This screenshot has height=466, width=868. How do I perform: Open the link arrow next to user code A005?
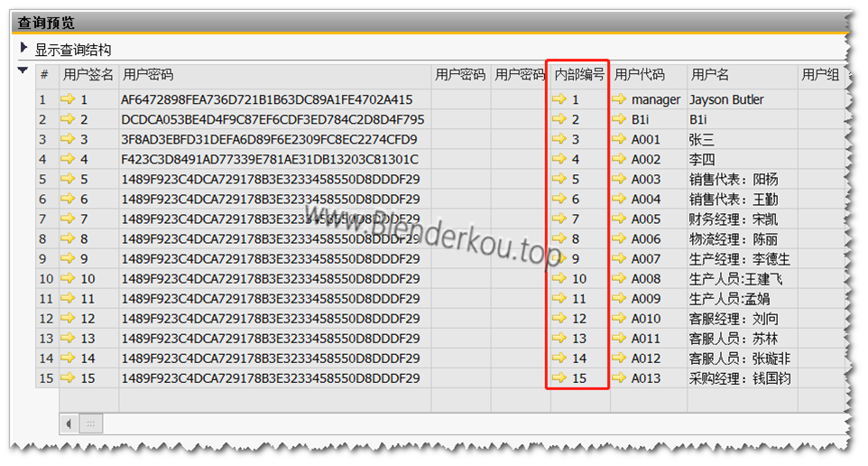click(619, 219)
